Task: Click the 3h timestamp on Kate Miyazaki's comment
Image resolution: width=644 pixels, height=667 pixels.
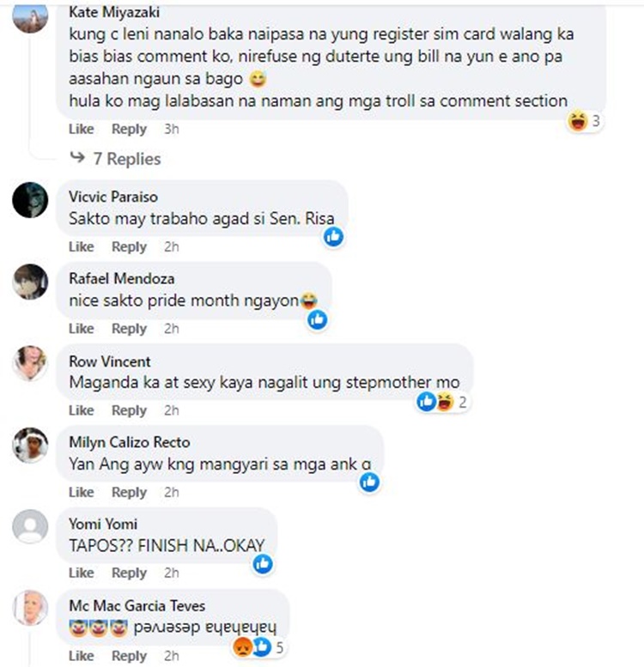Action: pyautogui.click(x=172, y=129)
